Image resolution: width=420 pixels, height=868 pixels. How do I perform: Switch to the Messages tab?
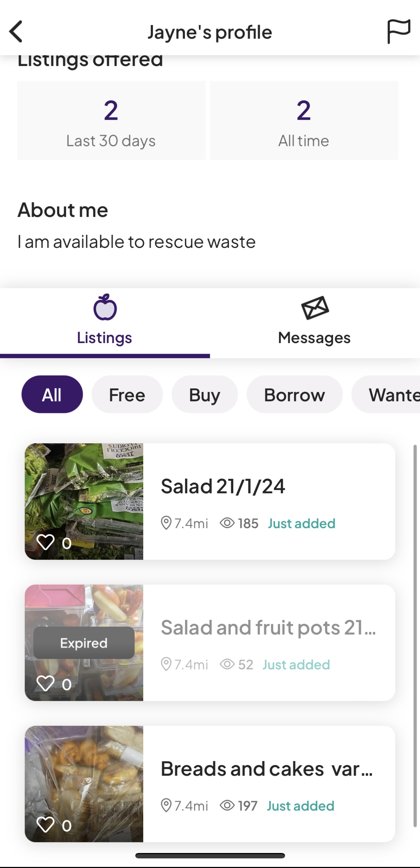[x=314, y=337]
